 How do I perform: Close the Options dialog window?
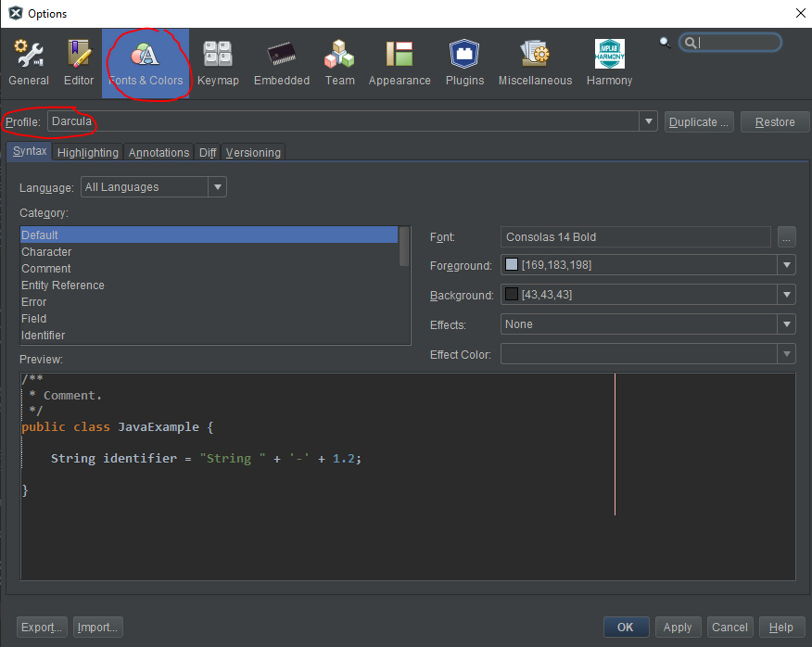pyautogui.click(x=800, y=13)
